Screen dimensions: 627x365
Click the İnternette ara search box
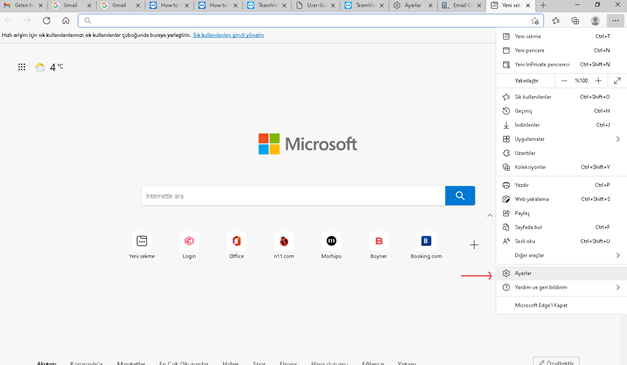tap(293, 196)
